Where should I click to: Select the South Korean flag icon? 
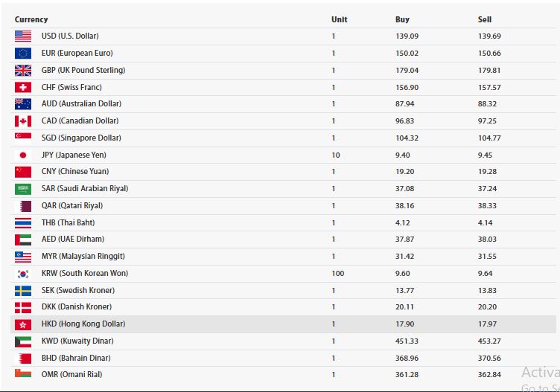coord(23,274)
